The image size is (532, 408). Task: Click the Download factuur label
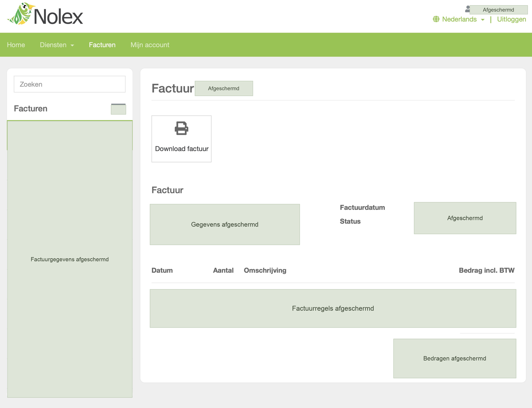182,149
